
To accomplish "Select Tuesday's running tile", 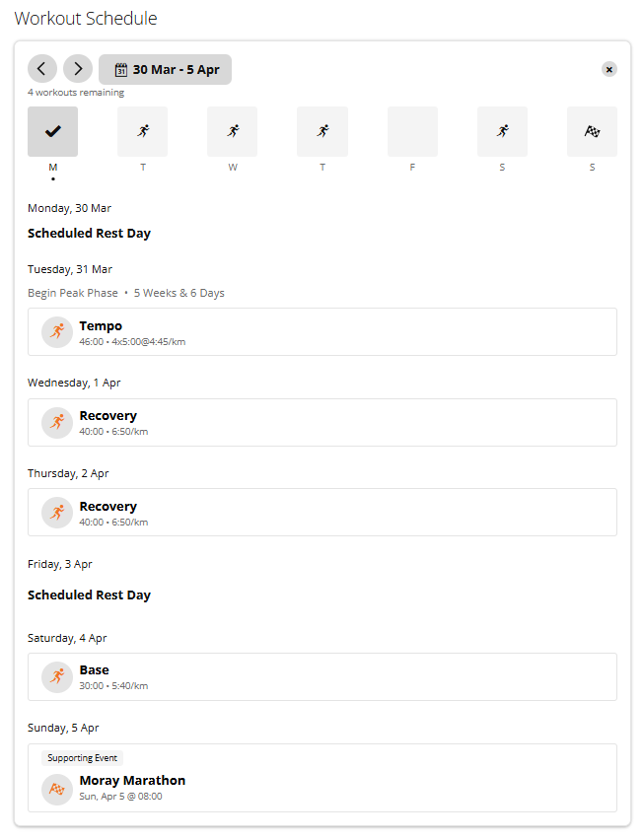I will pos(143,131).
